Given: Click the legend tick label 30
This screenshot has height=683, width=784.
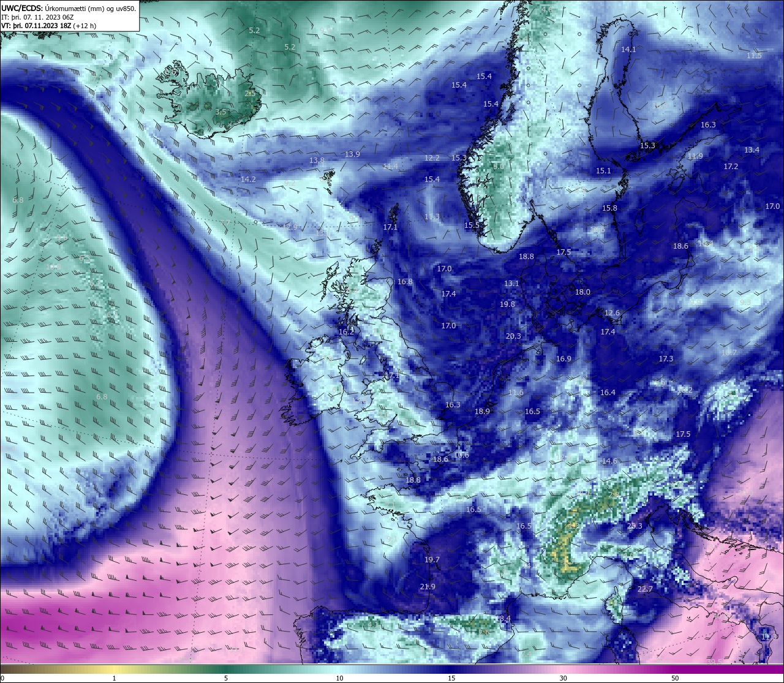Looking at the screenshot, I should 563,678.
